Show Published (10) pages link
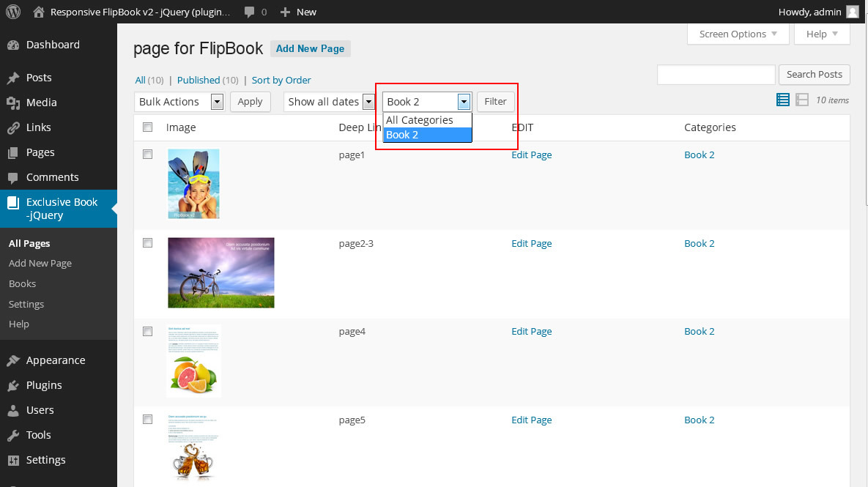The width and height of the screenshot is (868, 487). coord(207,81)
